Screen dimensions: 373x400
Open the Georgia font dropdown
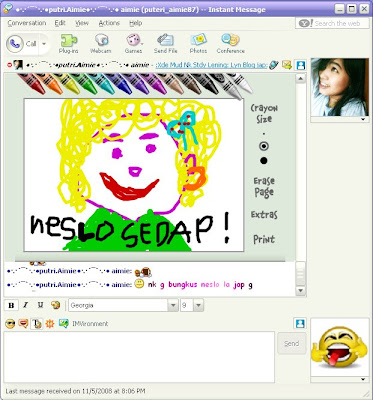[x=173, y=305]
